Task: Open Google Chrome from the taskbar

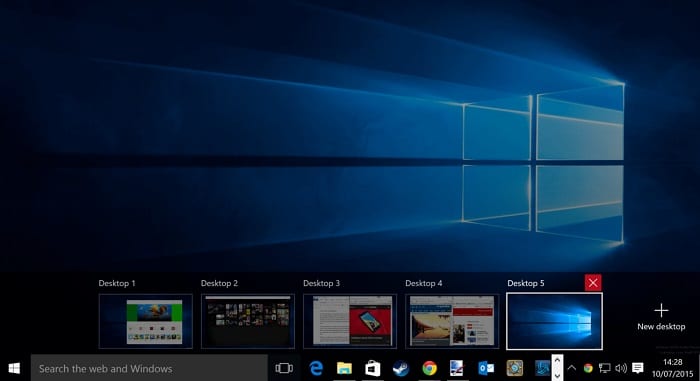Action: point(429,368)
